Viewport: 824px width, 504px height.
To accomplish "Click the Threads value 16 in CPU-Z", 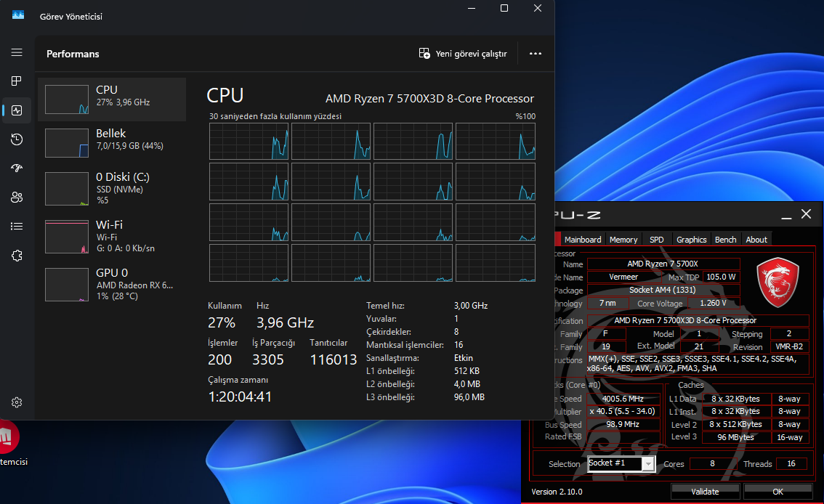I will (791, 463).
